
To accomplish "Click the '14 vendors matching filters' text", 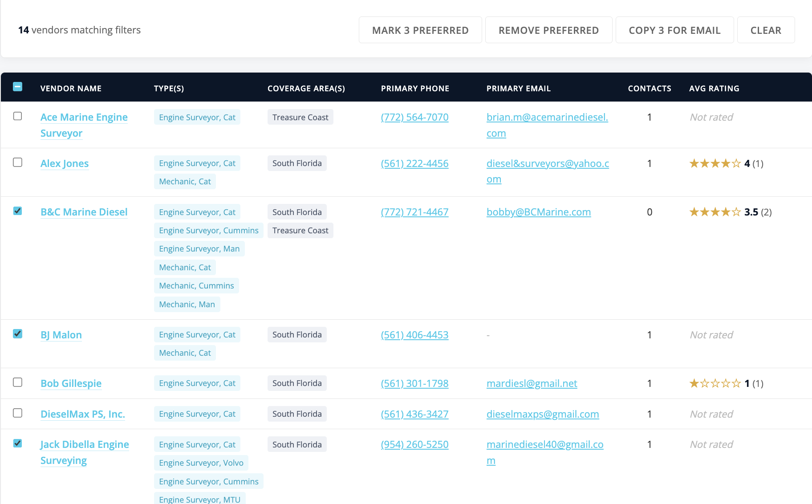I will coord(79,30).
